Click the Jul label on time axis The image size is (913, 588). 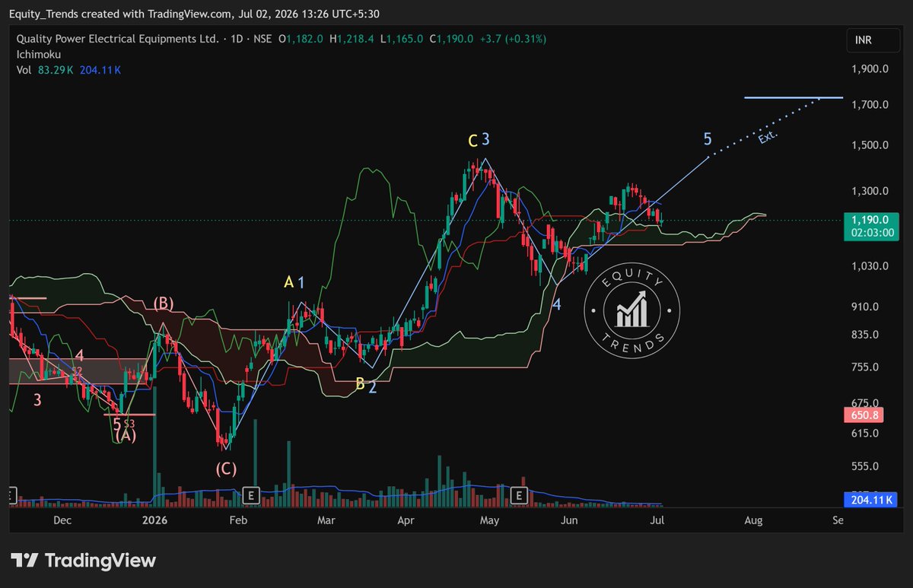658,520
